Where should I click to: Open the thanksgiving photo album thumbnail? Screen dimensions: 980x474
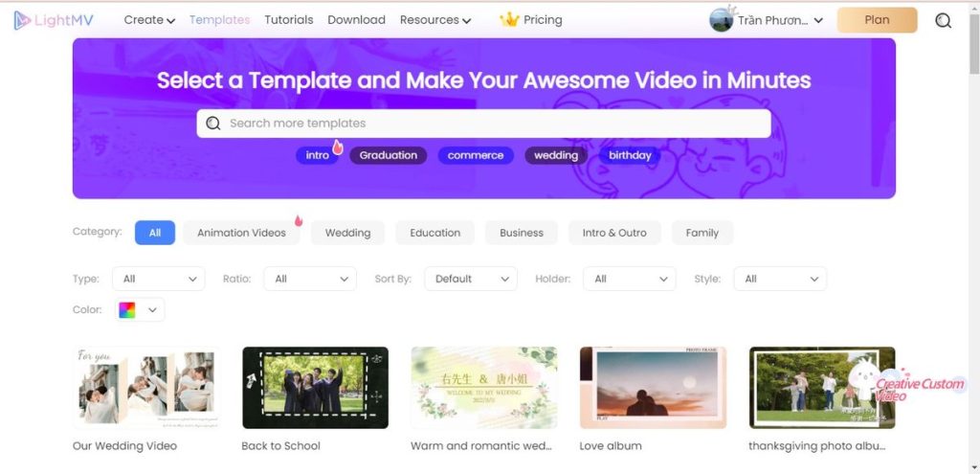(x=822, y=388)
